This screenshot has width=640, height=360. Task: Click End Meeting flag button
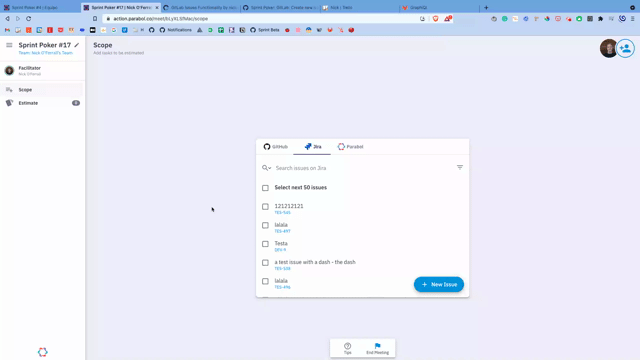(377, 348)
